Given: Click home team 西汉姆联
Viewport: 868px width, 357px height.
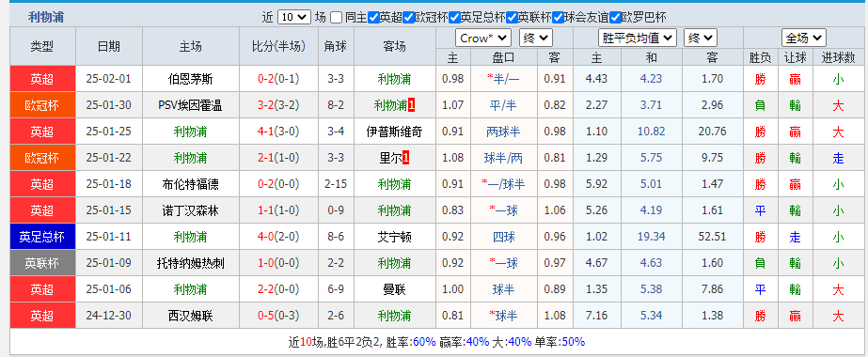Looking at the screenshot, I should 190,316.
